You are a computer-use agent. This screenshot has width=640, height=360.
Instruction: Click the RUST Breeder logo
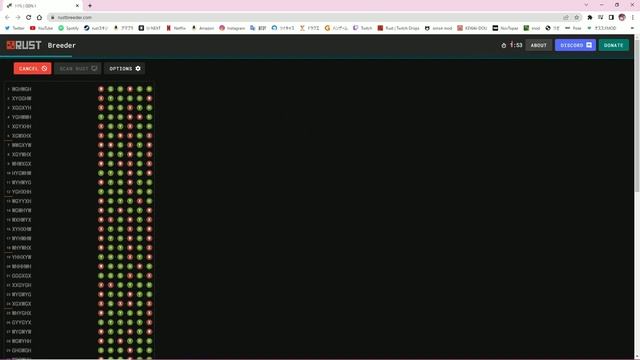[41, 45]
